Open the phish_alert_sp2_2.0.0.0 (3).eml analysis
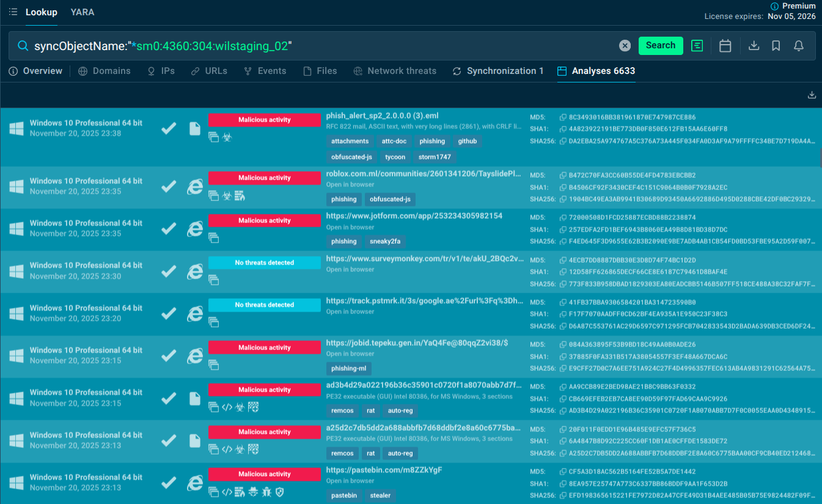This screenshot has height=504, width=822. coord(382,115)
